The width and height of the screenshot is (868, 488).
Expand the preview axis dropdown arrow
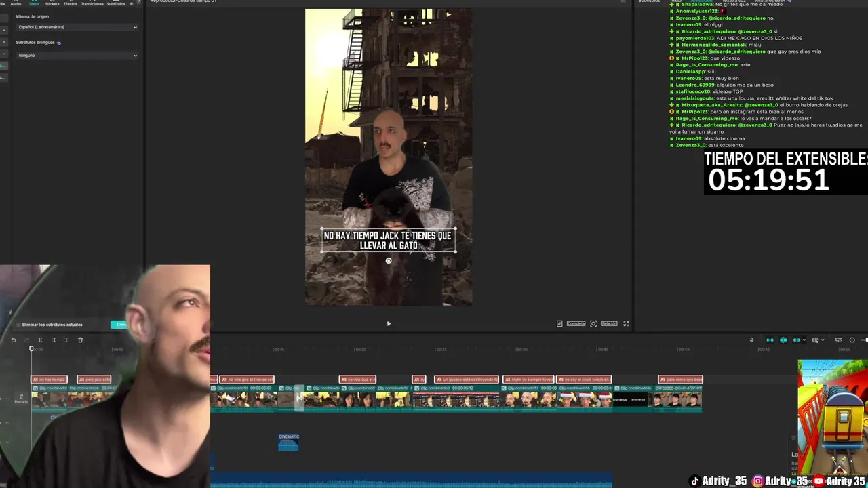pos(823,340)
